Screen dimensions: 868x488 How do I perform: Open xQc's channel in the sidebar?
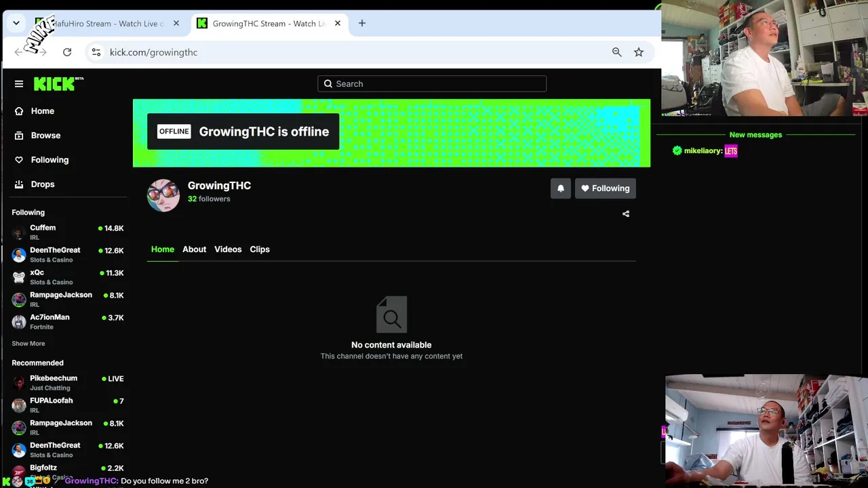coord(68,277)
